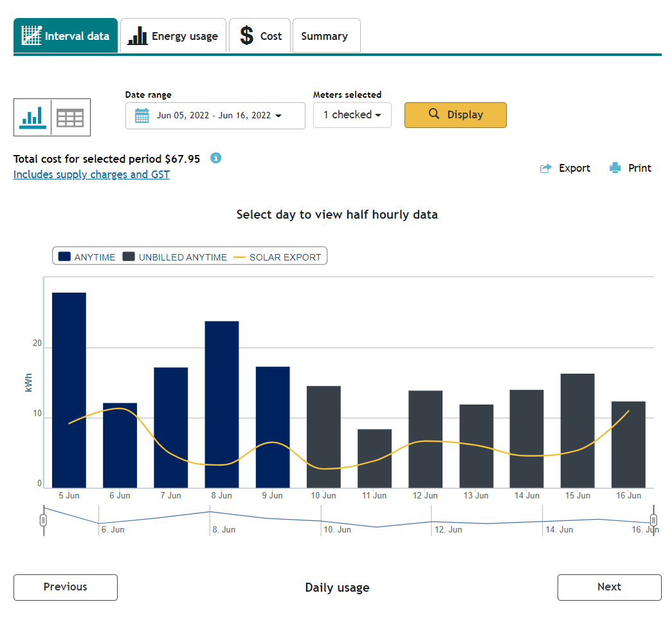Click the calendar icon in date range

[142, 116]
